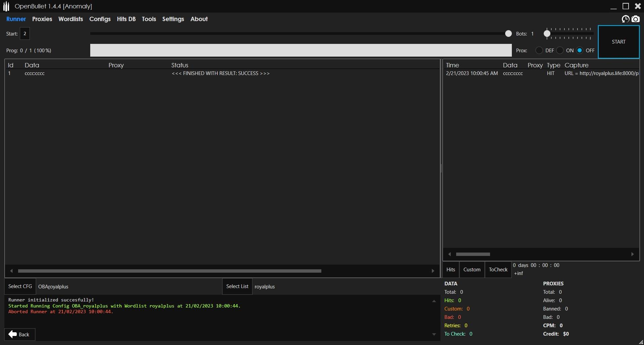This screenshot has width=644, height=345.
Task: Click the OpenBullet logo in title bar
Action: [x=6, y=6]
